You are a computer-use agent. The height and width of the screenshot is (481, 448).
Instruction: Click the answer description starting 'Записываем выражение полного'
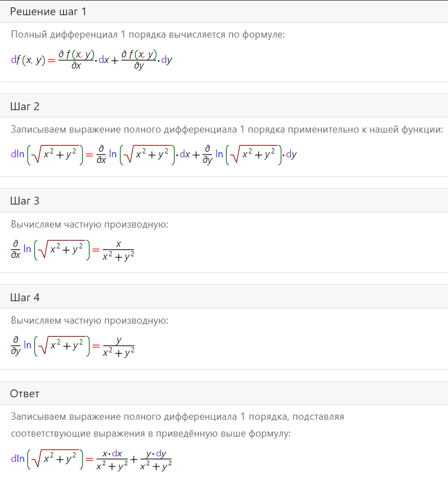(x=178, y=425)
